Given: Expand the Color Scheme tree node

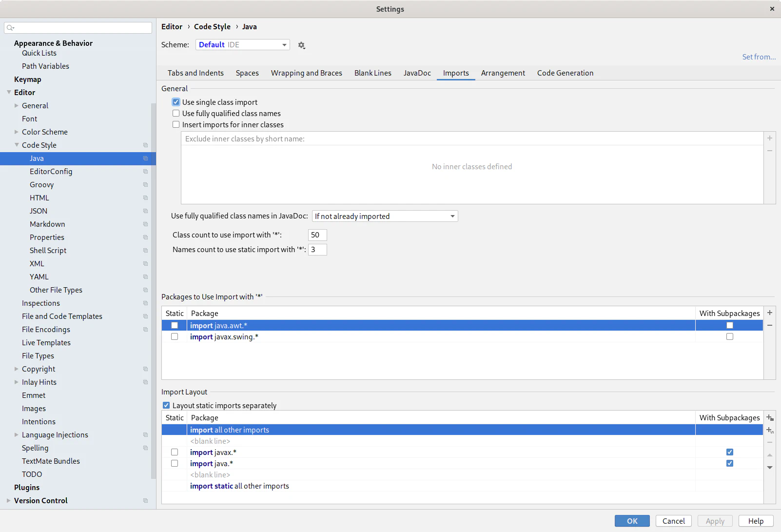Looking at the screenshot, I should [17, 132].
